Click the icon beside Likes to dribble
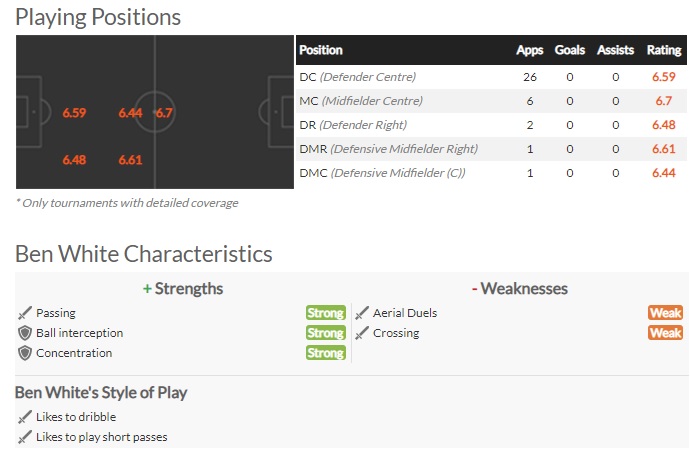Screen dimensions: 690x450 tap(25, 417)
